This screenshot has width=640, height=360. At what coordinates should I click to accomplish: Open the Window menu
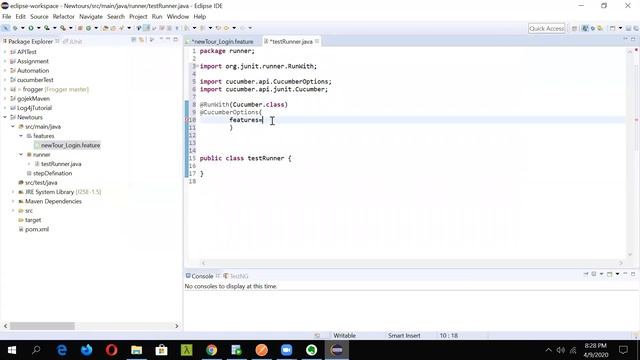point(178,17)
